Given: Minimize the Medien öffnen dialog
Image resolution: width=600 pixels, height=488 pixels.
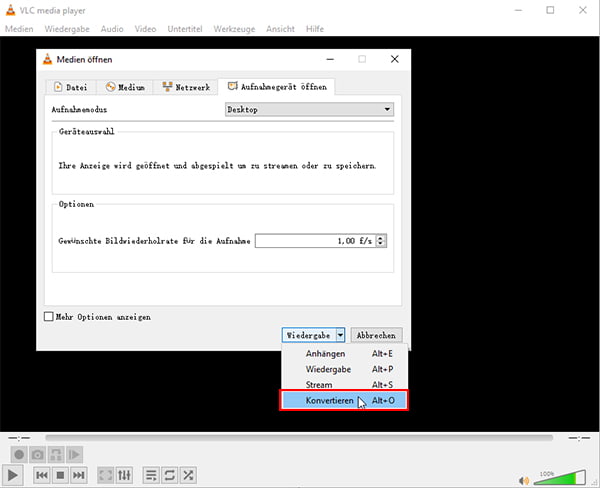Looking at the screenshot, I should click(x=330, y=59).
